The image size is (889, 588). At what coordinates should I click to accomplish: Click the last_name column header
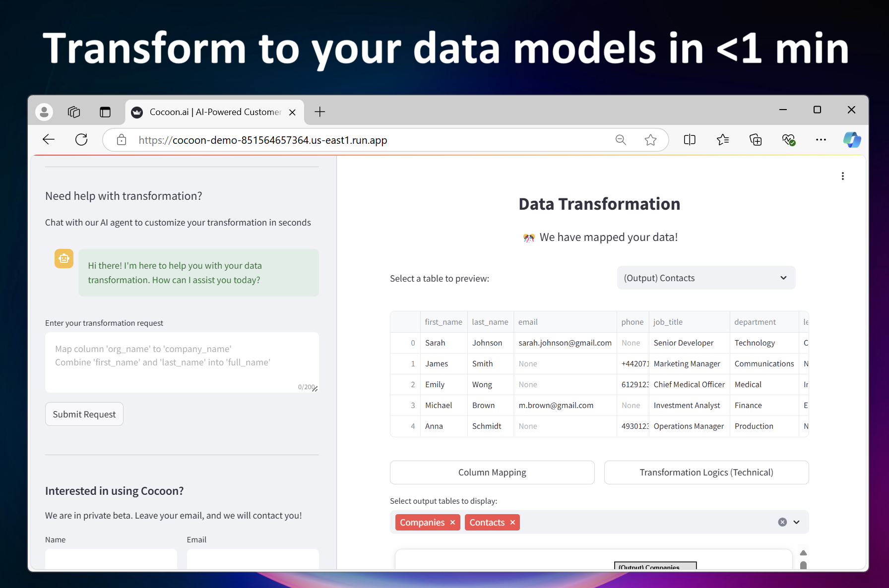point(490,322)
